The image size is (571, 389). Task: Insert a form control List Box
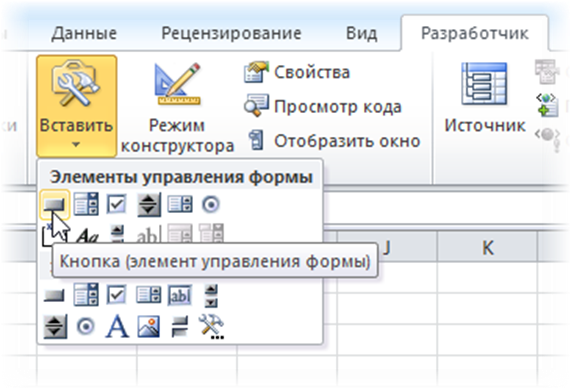point(180,204)
